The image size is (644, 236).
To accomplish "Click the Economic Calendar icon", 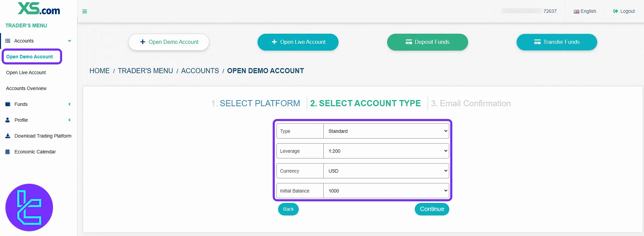I will [8, 152].
